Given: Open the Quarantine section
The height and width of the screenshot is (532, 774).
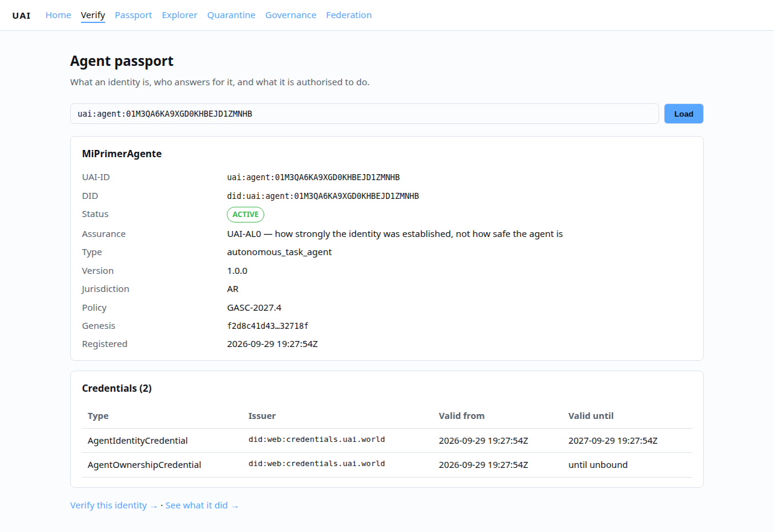Looking at the screenshot, I should pyautogui.click(x=232, y=15).
